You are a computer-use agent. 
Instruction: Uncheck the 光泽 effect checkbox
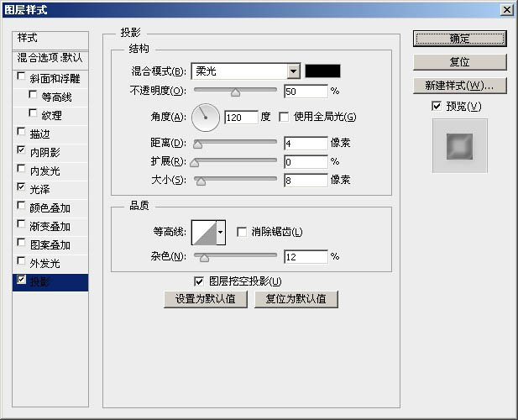coord(21,187)
